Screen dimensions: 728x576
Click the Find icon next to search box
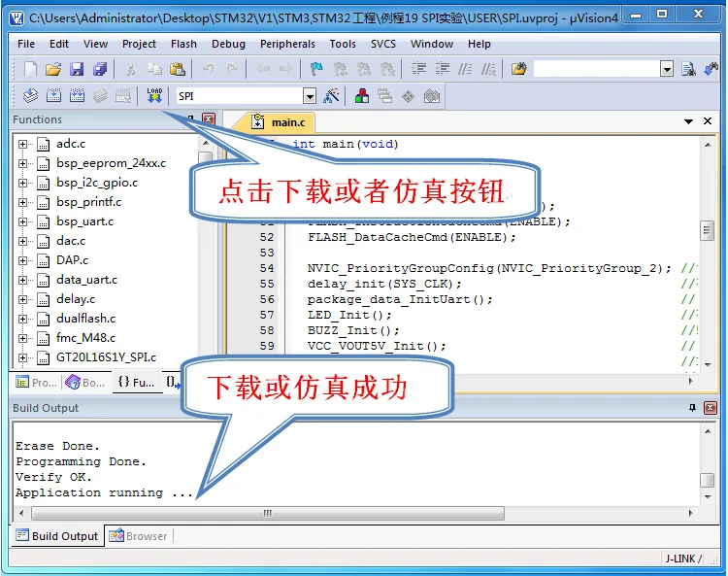(688, 69)
